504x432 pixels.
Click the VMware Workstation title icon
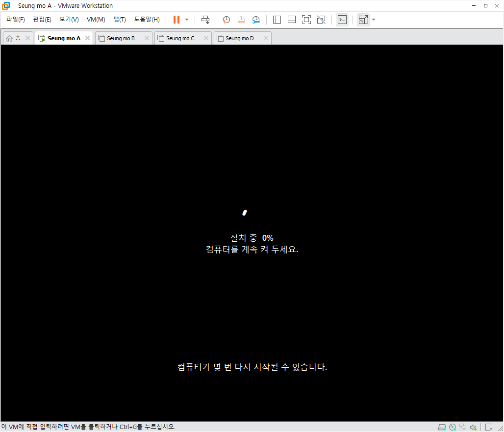(x=6, y=6)
